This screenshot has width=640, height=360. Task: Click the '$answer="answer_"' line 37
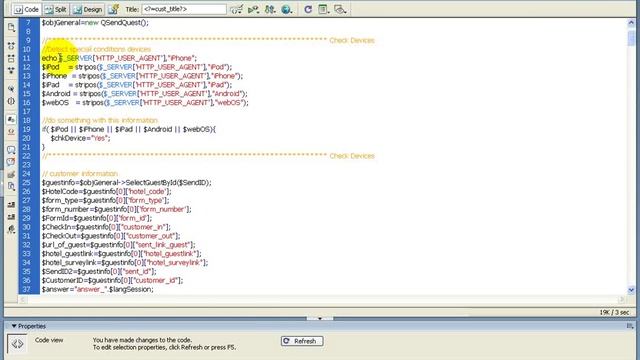click(x=98, y=289)
